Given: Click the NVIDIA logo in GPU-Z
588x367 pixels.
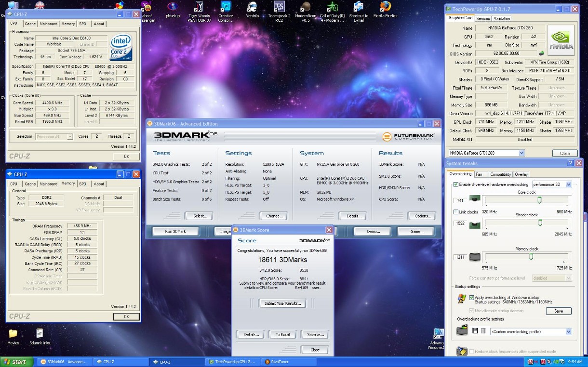Looking at the screenshot, I should pyautogui.click(x=561, y=41).
